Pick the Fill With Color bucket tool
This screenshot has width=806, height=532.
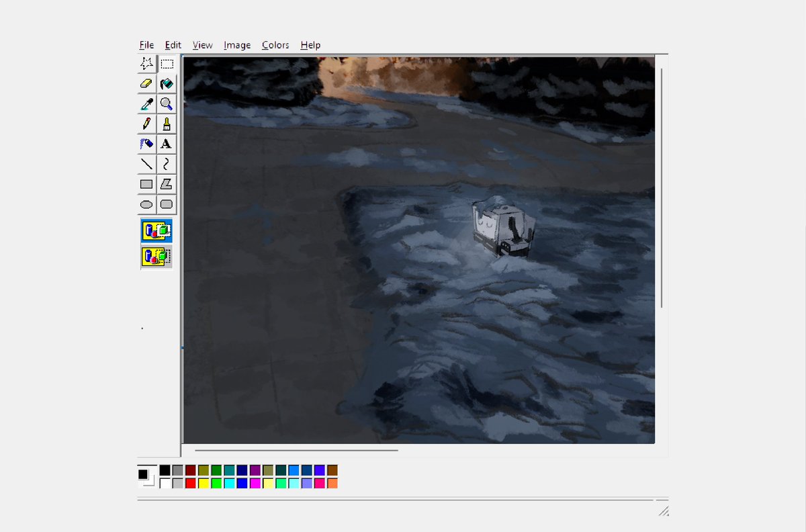pyautogui.click(x=167, y=84)
